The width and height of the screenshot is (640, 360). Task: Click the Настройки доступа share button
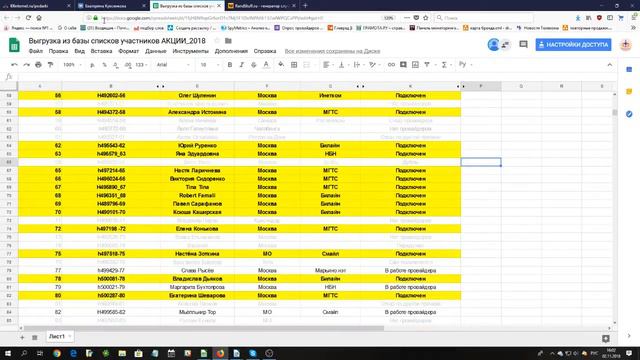point(573,44)
